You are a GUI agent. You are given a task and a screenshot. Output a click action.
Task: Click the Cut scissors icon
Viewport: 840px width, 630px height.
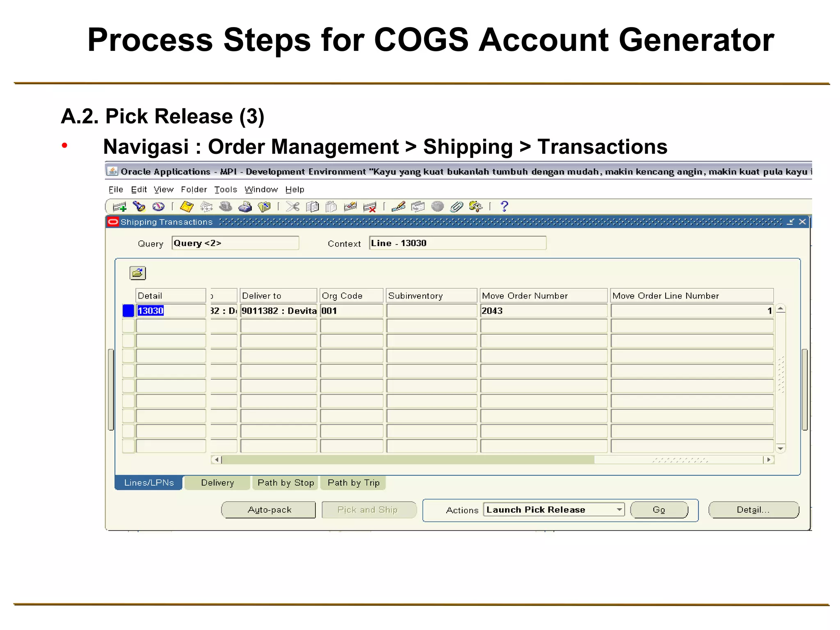292,206
